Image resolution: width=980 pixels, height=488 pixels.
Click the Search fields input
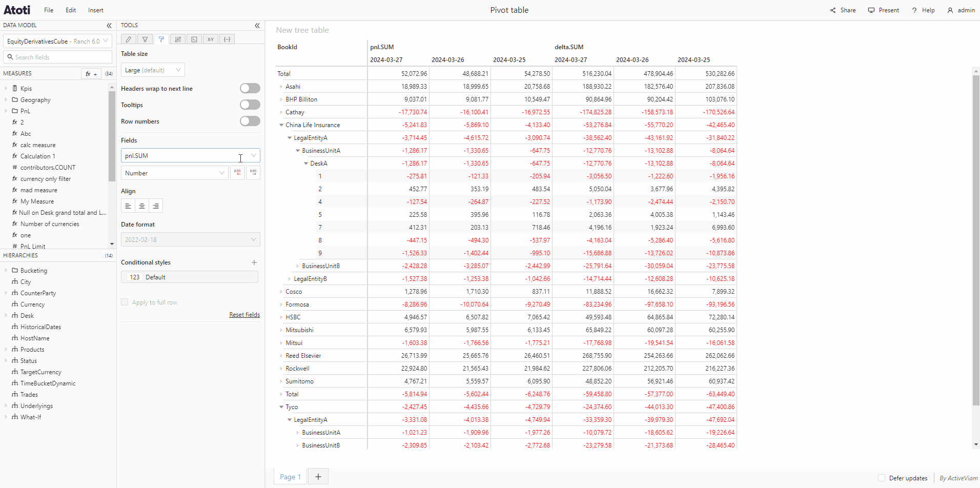pyautogui.click(x=58, y=57)
